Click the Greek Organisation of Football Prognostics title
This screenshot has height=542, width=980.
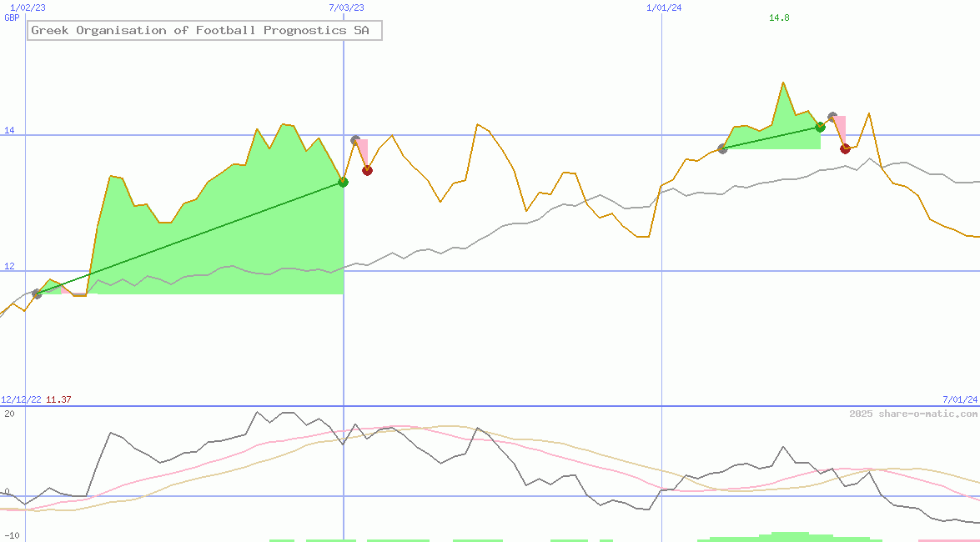(x=205, y=31)
